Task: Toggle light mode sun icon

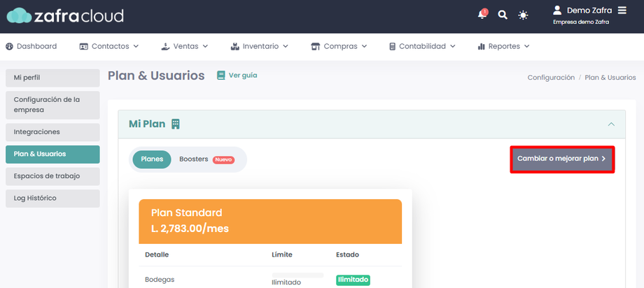Action: [x=523, y=15]
